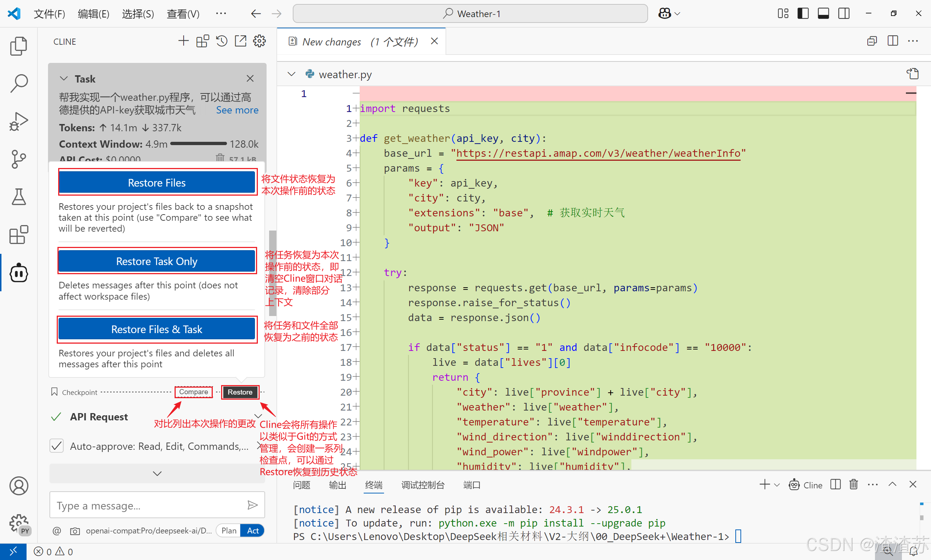The width and height of the screenshot is (931, 560).
Task: Start new Cline task with plus icon
Action: click(x=183, y=41)
